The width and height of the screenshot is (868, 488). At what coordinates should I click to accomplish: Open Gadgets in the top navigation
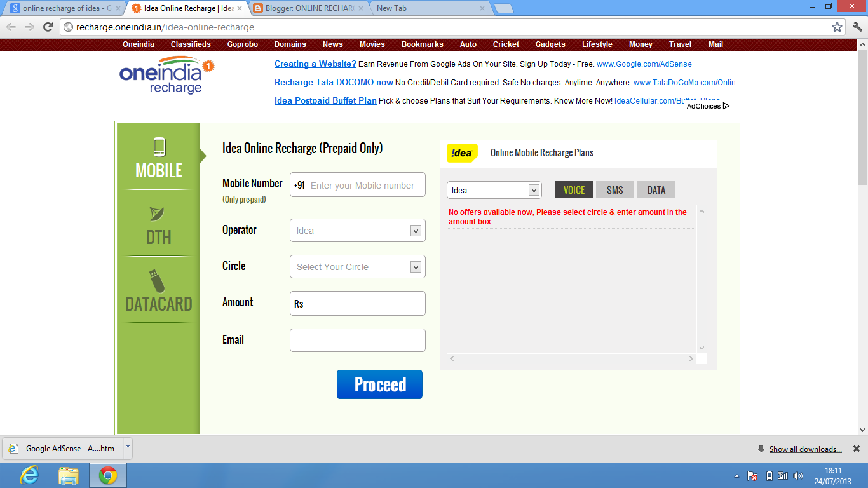pyautogui.click(x=550, y=44)
